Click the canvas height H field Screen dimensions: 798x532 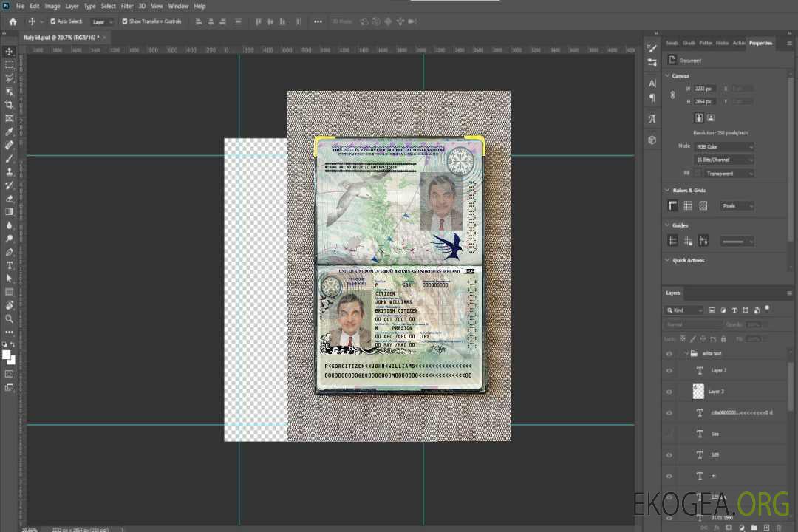point(704,102)
